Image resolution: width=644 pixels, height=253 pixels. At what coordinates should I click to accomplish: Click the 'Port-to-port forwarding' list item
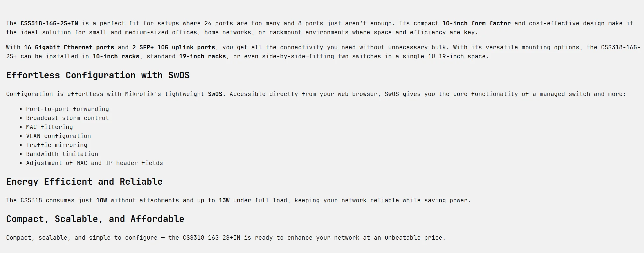tap(67, 109)
